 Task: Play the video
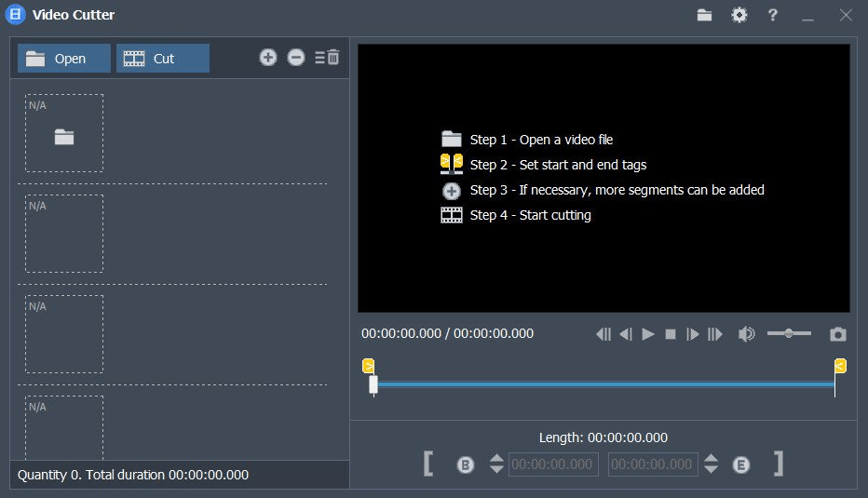click(x=648, y=334)
